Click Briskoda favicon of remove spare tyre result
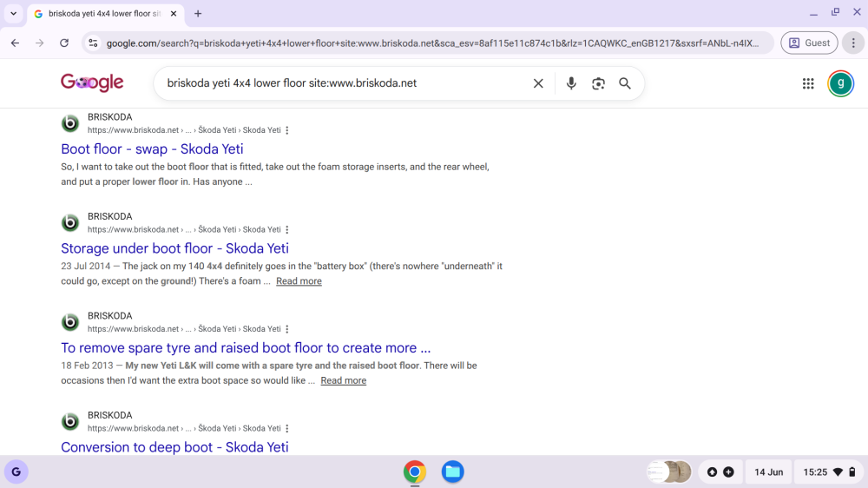Screen dimensions: 868x488 (70, 322)
